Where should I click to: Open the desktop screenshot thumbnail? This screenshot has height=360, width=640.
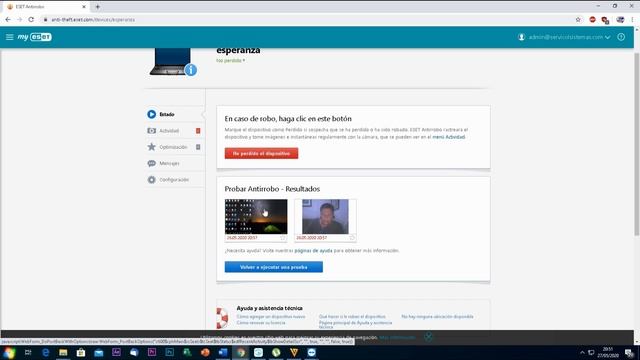256,217
